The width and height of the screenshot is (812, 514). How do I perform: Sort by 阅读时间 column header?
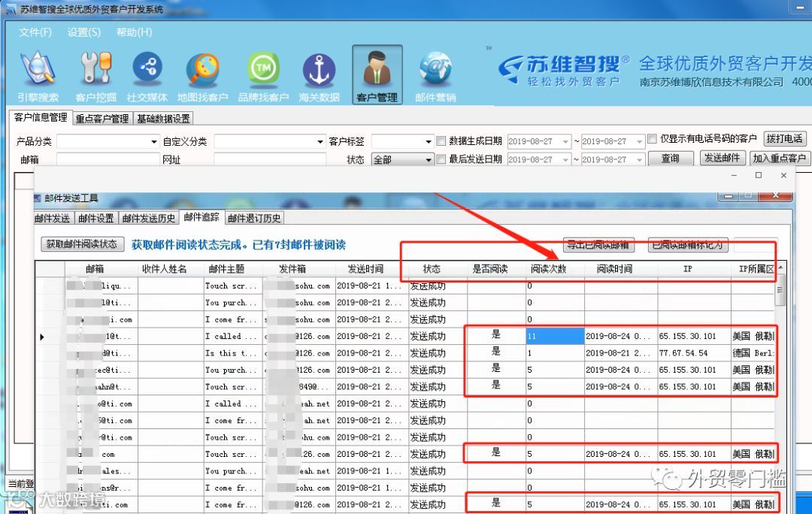pos(614,268)
